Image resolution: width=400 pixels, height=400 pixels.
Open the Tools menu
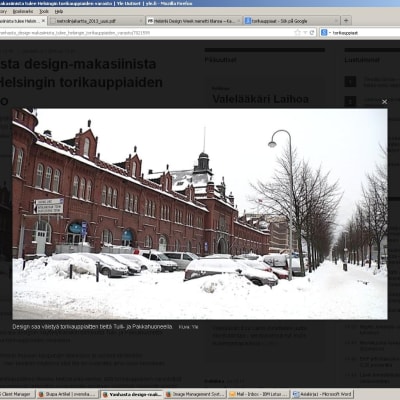(44, 11)
